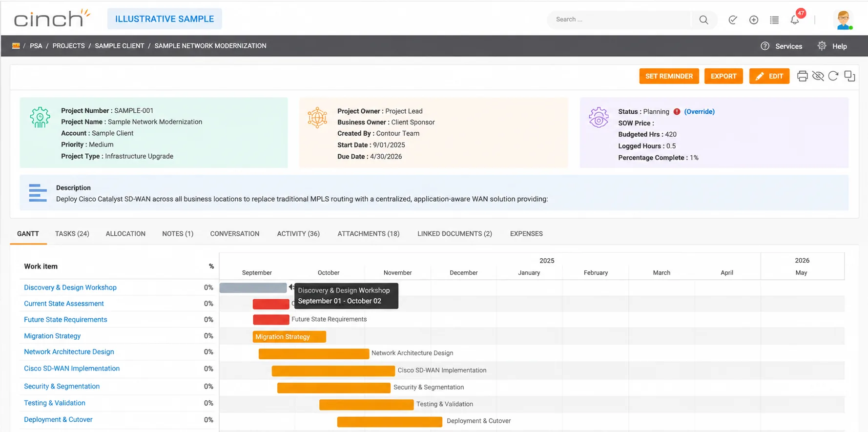The image size is (868, 432).
Task: Click the cinch logo
Action: (52, 19)
